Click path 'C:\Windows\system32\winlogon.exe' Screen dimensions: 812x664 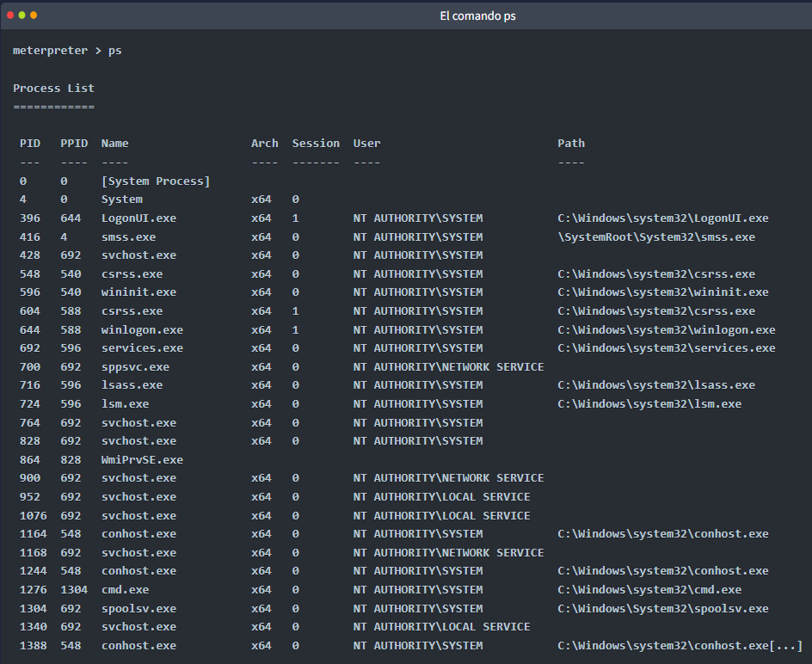(667, 330)
